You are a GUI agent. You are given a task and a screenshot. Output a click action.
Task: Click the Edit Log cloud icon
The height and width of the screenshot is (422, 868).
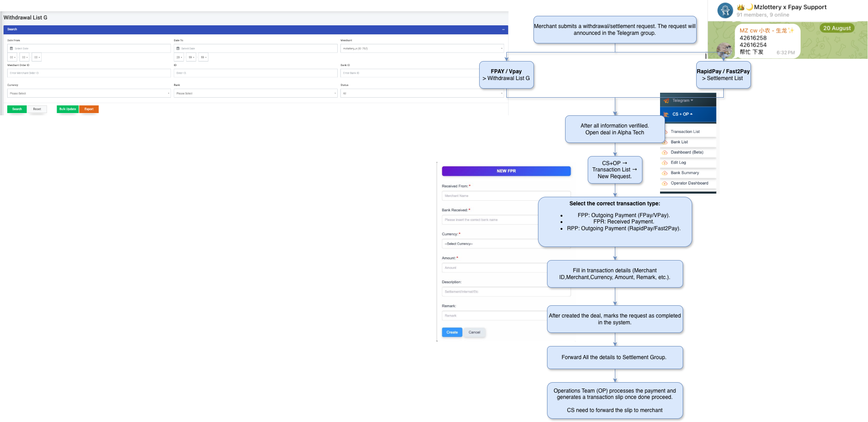pyautogui.click(x=665, y=163)
